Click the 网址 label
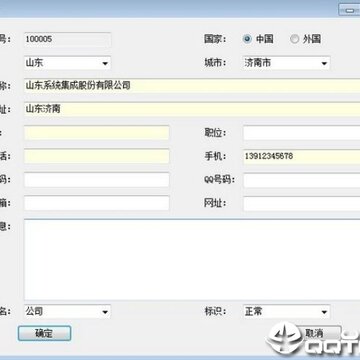Viewport: 360px width, 360px height. coord(215,203)
